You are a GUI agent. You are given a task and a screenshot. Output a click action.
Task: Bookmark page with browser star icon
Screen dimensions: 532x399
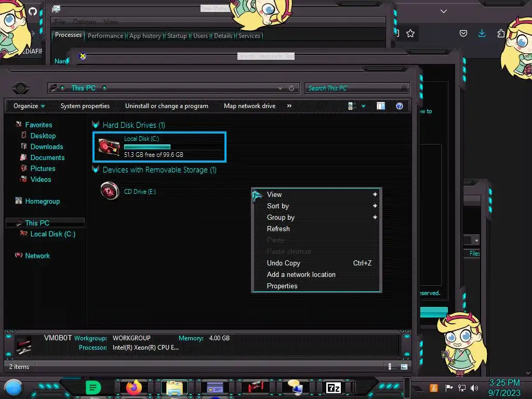(x=410, y=33)
